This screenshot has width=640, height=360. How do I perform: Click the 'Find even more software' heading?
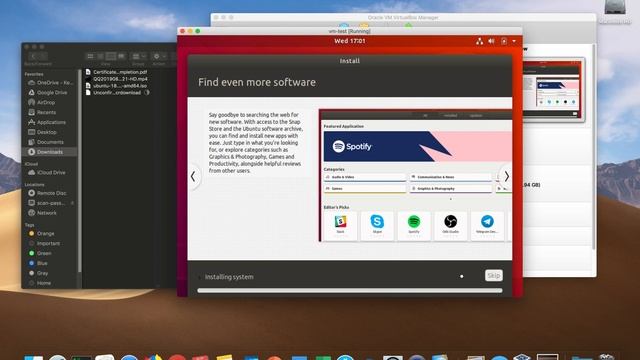[257, 82]
